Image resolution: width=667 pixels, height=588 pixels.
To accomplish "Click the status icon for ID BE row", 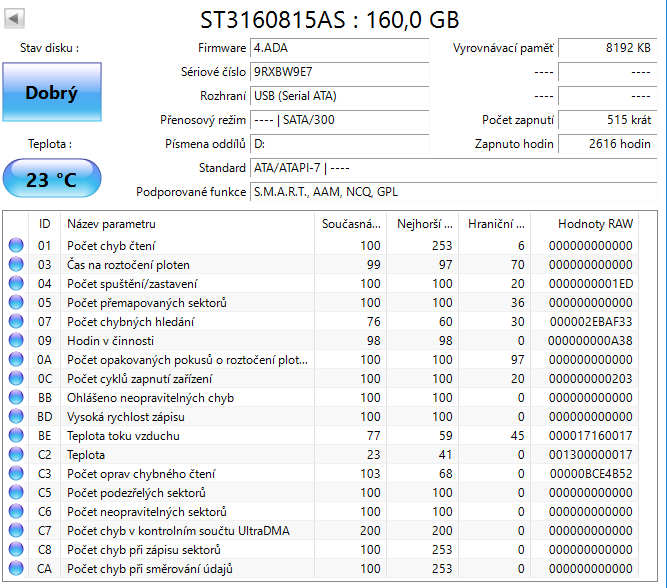I will point(16,436).
